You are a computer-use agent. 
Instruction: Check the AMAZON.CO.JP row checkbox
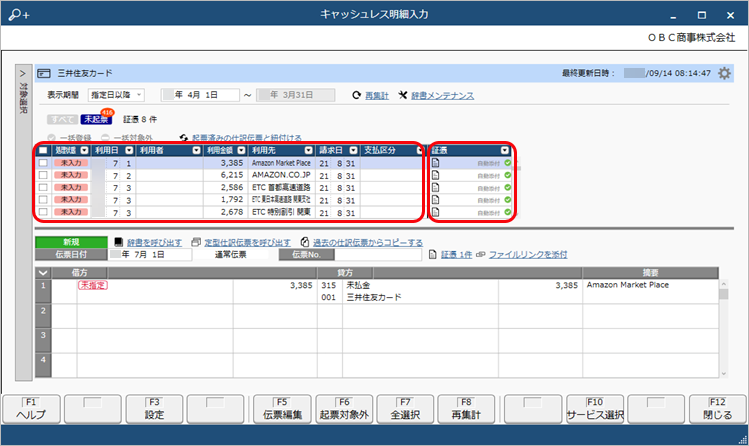tap(43, 175)
